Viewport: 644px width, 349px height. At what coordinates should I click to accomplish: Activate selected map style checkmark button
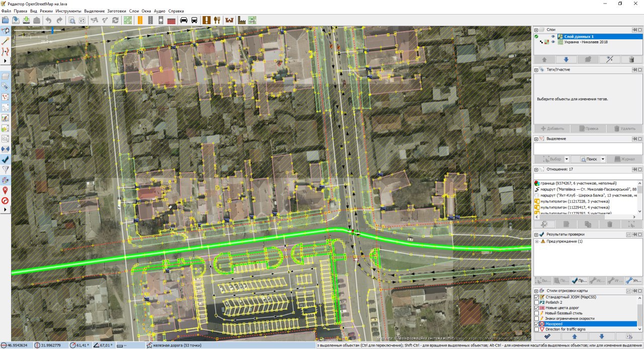click(547, 336)
